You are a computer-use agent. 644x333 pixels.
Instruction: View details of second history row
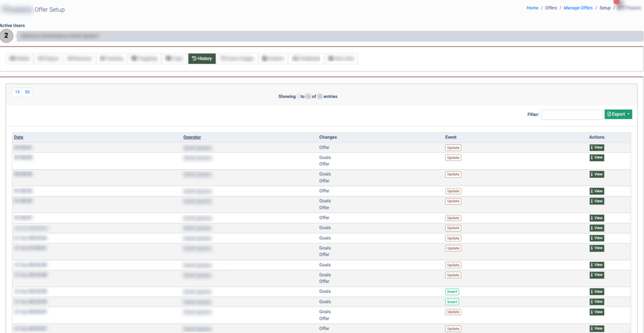597,157
